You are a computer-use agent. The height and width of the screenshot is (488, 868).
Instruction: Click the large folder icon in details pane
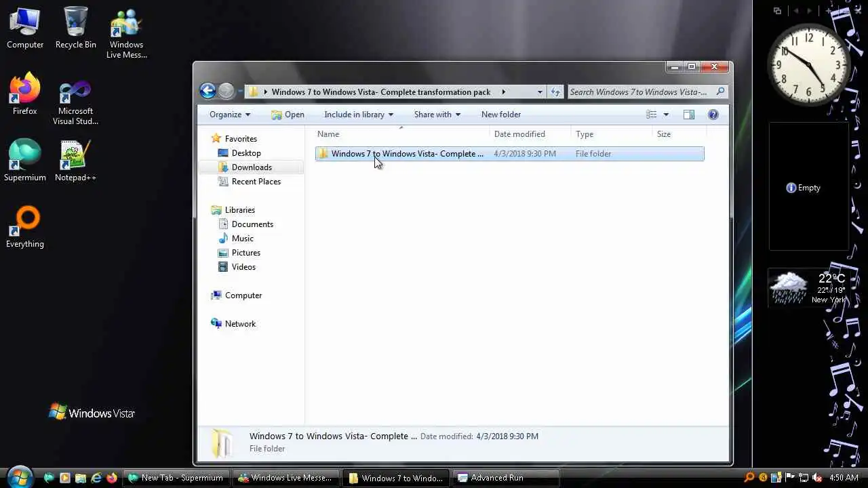222,443
